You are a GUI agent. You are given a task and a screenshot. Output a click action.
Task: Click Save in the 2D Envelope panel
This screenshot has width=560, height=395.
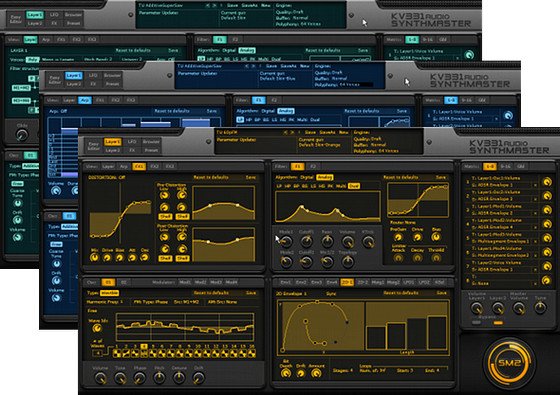(441, 293)
